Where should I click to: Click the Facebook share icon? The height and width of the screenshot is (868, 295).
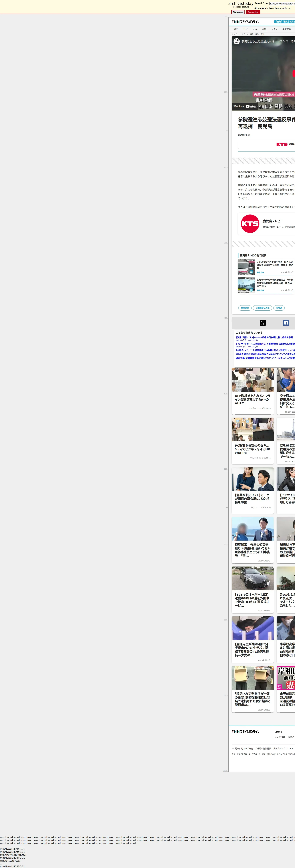pos(286,323)
